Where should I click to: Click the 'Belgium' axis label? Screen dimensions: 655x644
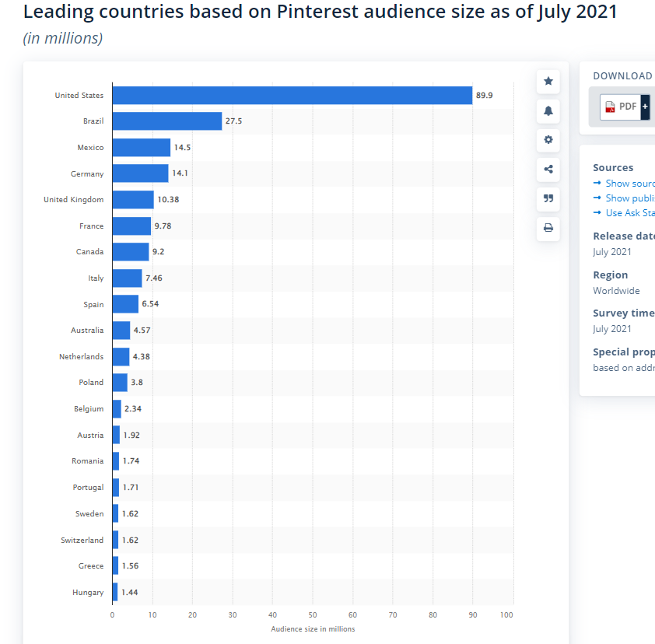89,409
